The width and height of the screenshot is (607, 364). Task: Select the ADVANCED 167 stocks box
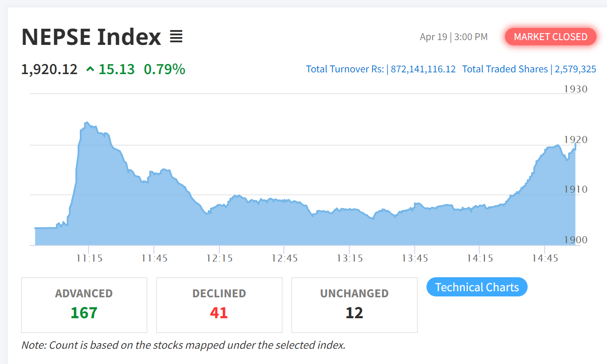coord(84,305)
